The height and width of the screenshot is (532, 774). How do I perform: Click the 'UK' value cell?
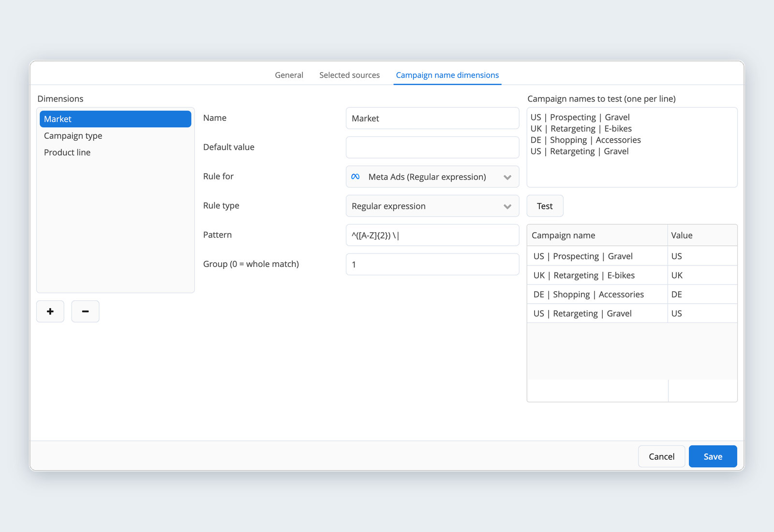click(x=702, y=275)
